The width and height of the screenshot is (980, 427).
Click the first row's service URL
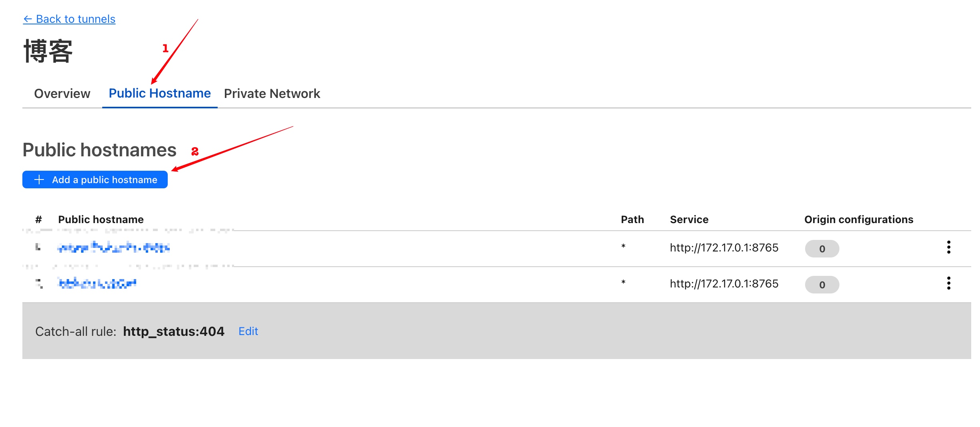click(x=724, y=248)
